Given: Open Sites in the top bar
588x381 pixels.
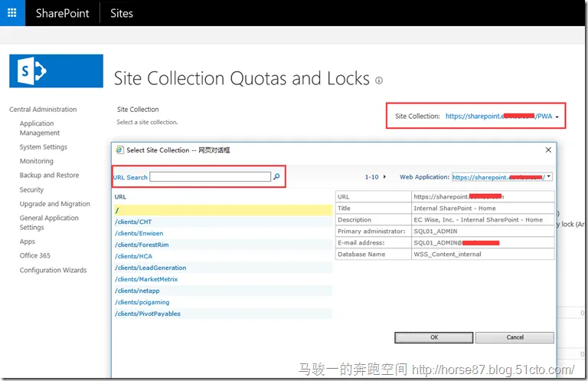Looking at the screenshot, I should 121,13.
